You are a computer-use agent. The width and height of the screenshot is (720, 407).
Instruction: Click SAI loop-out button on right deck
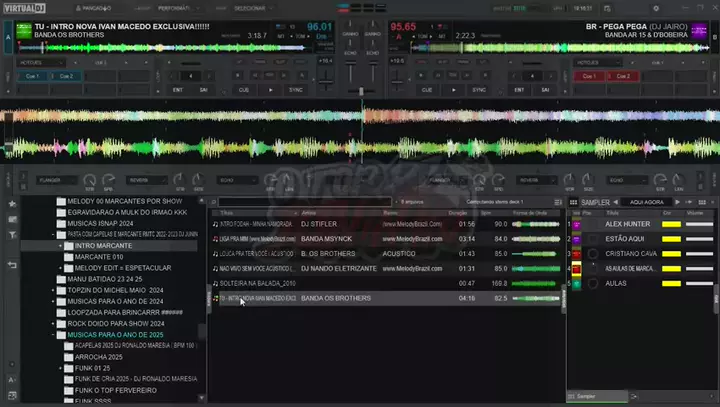click(x=545, y=90)
